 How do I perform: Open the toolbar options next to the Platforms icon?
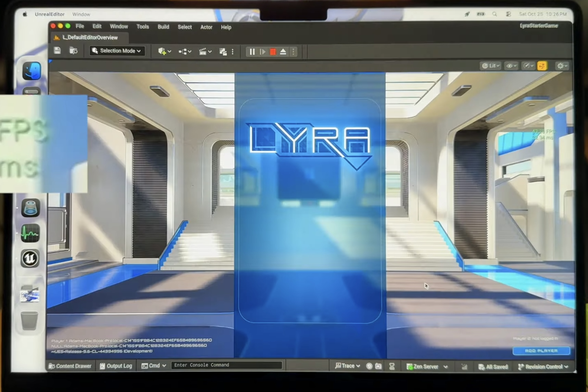(x=233, y=52)
